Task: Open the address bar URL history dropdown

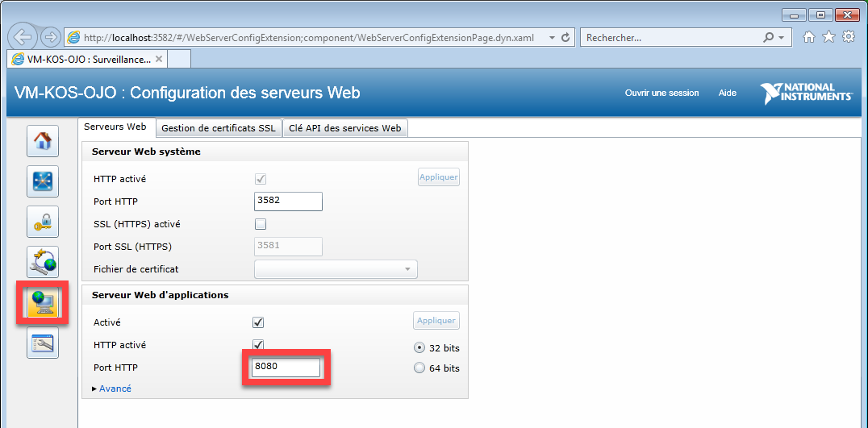Action: coord(552,38)
